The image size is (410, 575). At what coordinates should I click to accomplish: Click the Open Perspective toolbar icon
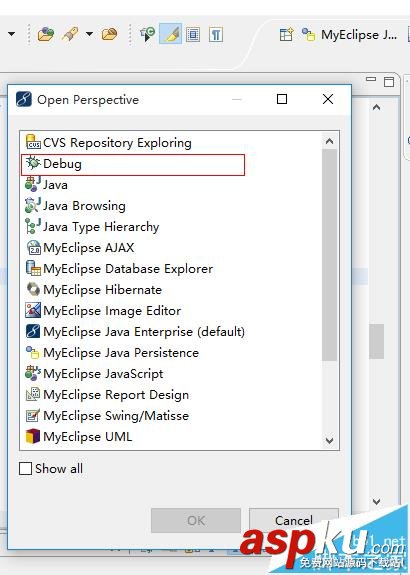point(286,34)
